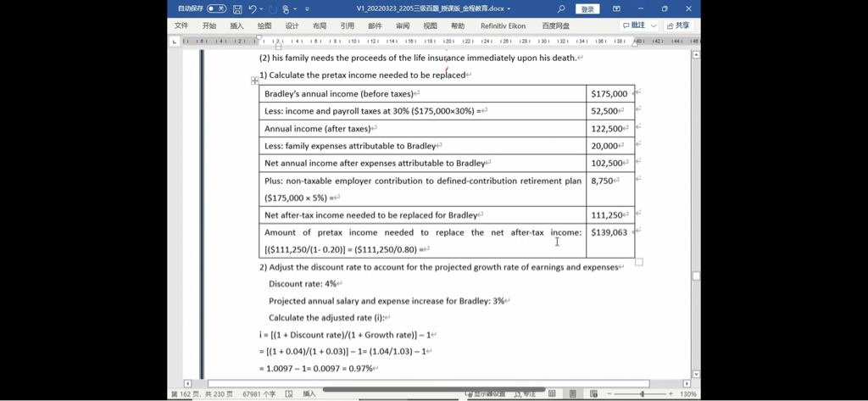
Task: Click the '102,500' table cell
Action: (610, 164)
